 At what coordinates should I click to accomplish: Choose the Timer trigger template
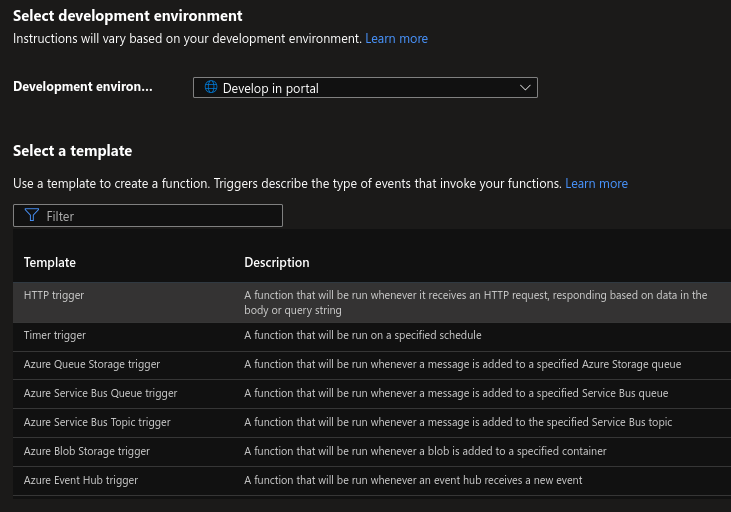click(55, 335)
